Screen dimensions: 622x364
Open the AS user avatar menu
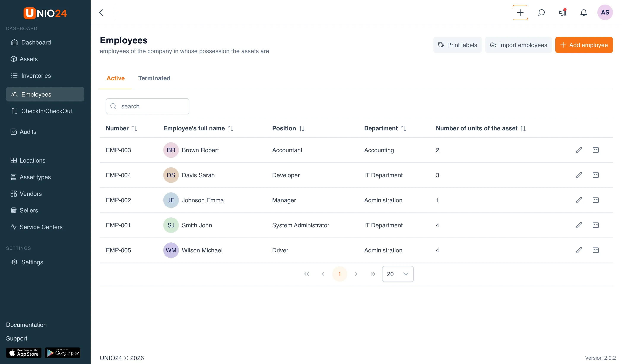pyautogui.click(x=605, y=12)
